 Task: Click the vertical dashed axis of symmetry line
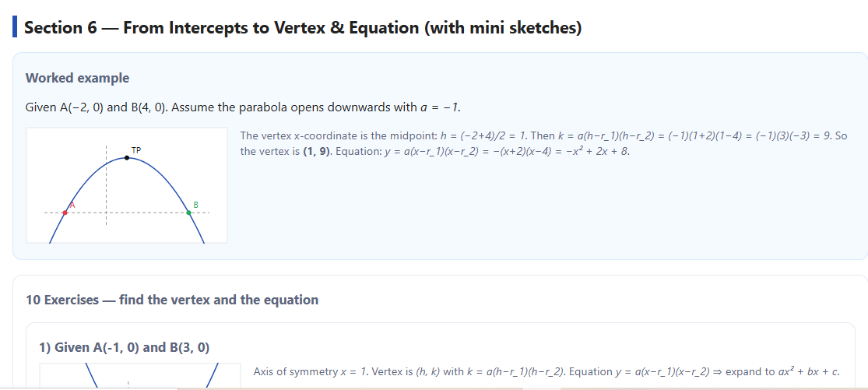pyautogui.click(x=107, y=187)
